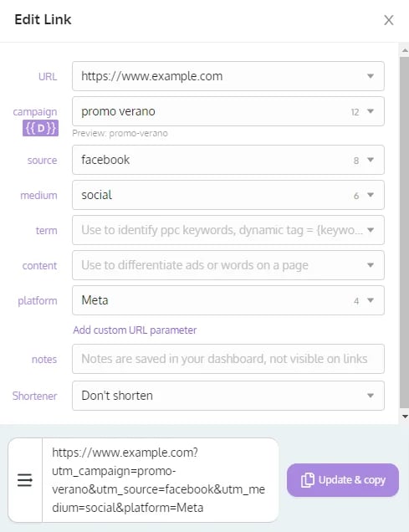Click Add custom URL parameter link
This screenshot has width=409, height=532.
point(135,330)
